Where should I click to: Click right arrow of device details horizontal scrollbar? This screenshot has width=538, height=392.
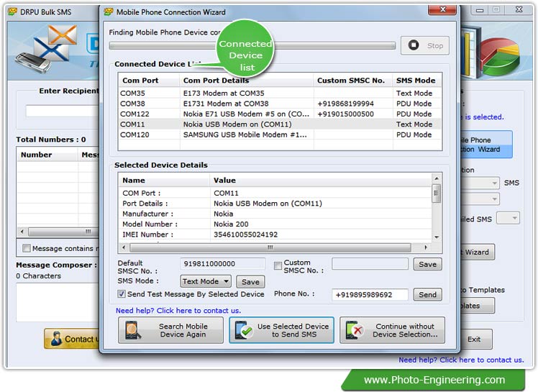click(426, 247)
